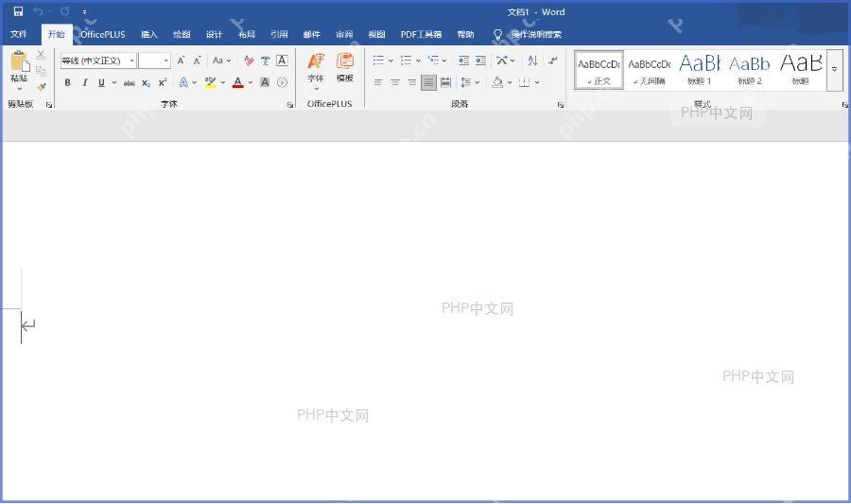
Task: Click Center alignment icon
Action: point(395,82)
